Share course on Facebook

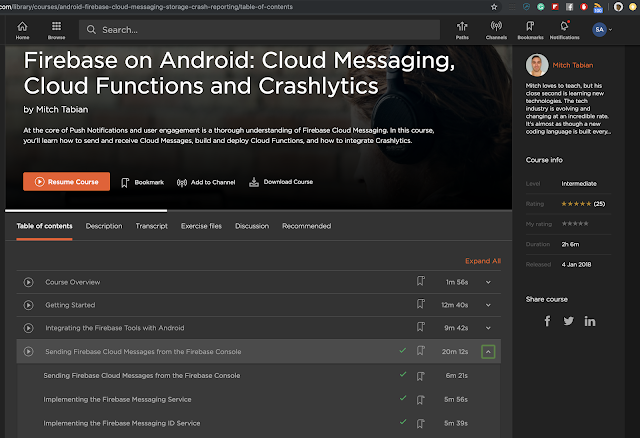pyautogui.click(x=547, y=321)
